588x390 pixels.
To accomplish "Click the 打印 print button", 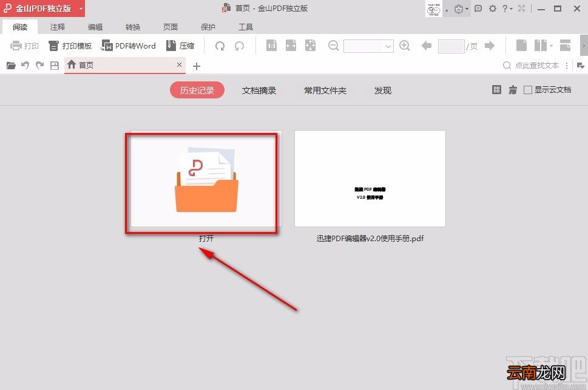I will click(24, 46).
